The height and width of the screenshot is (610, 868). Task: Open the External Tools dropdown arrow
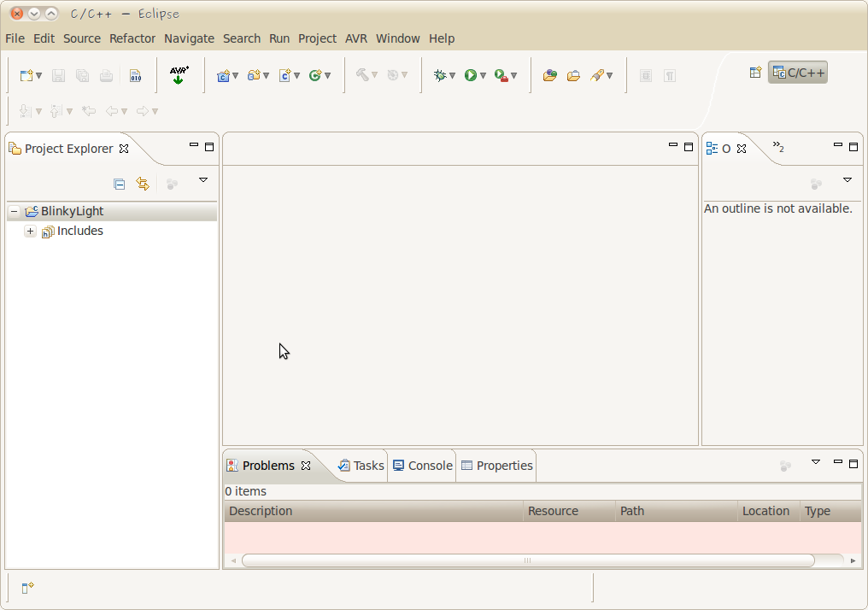(513, 76)
